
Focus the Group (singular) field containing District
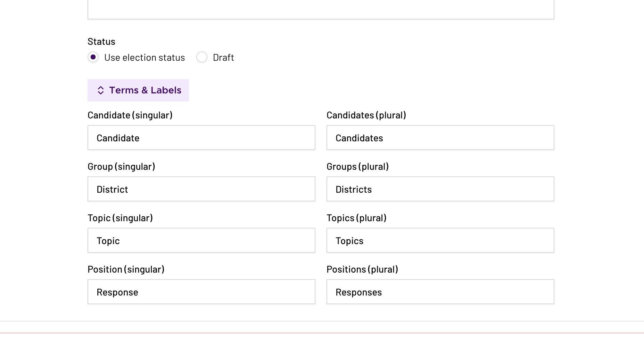point(201,189)
